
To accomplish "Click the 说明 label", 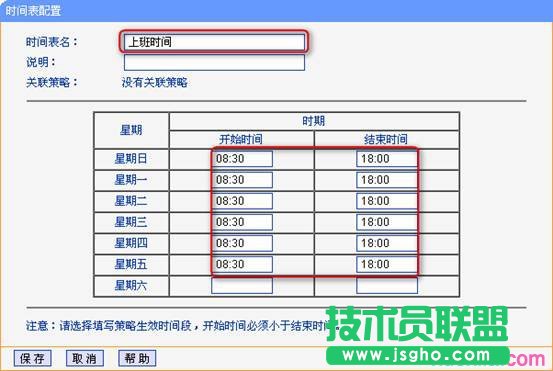I will 41,62.
